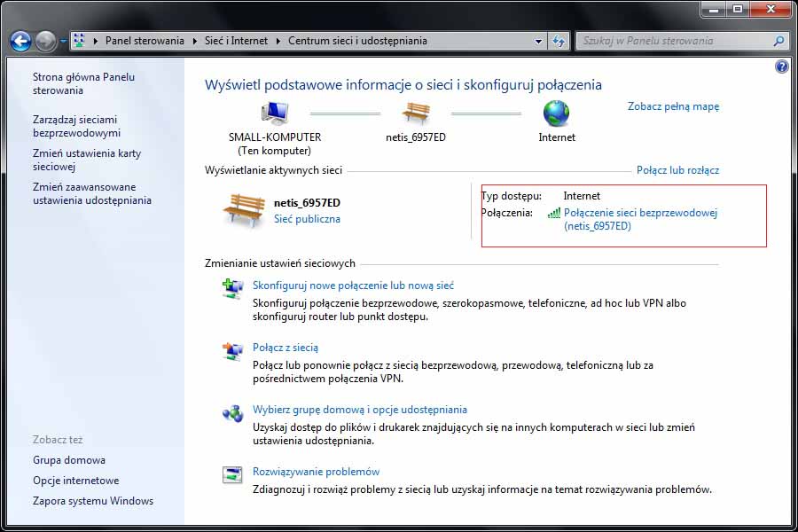Select Centrum sieci i udostępniania breadcrumb

[357, 41]
